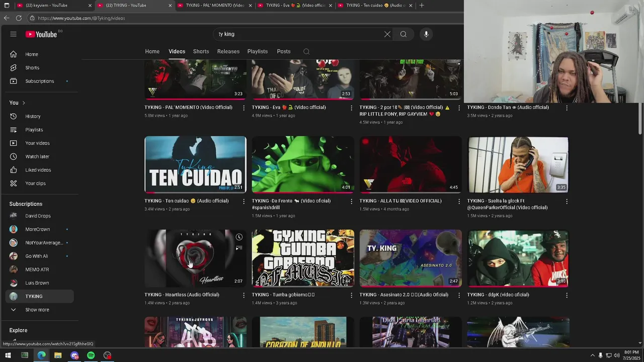Expand the You section chevron
The height and width of the screenshot is (362, 644).
(x=23, y=103)
